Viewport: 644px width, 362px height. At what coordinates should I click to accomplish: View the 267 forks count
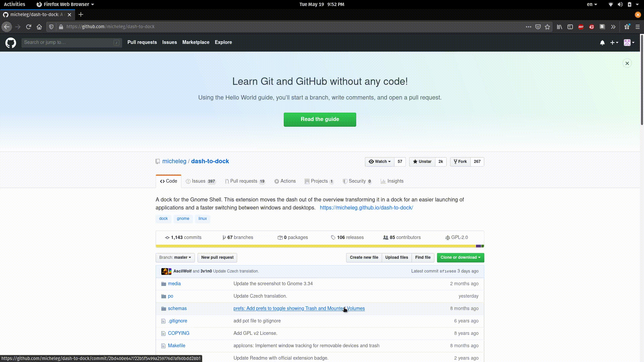(477, 162)
